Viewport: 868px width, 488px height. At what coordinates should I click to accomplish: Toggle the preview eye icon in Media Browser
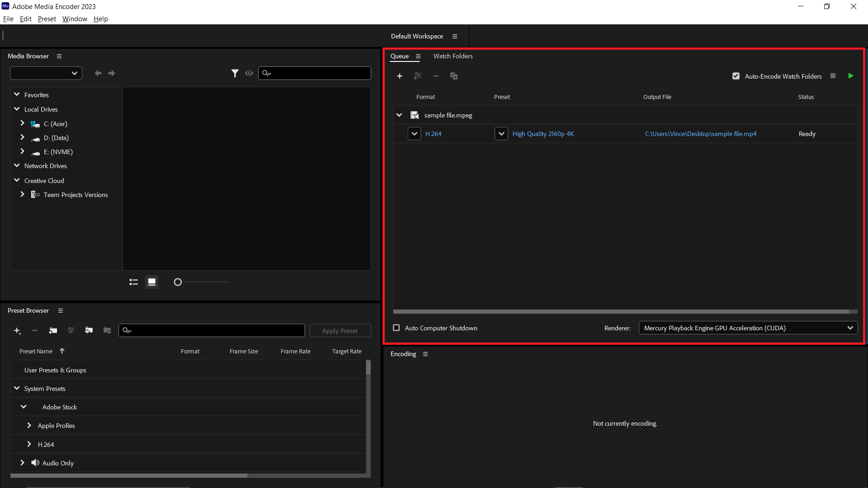pyautogui.click(x=249, y=73)
